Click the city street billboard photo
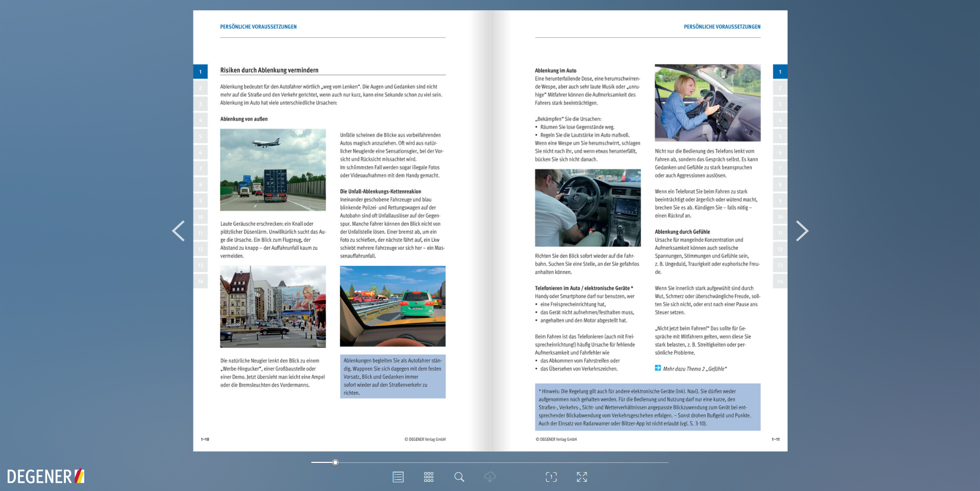This screenshot has height=491, width=980. [273, 307]
